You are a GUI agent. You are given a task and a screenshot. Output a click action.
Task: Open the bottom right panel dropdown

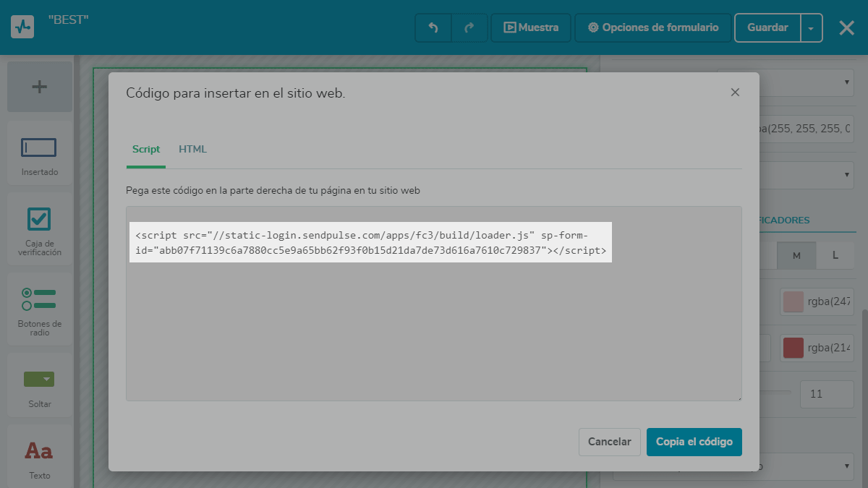[x=734, y=466]
